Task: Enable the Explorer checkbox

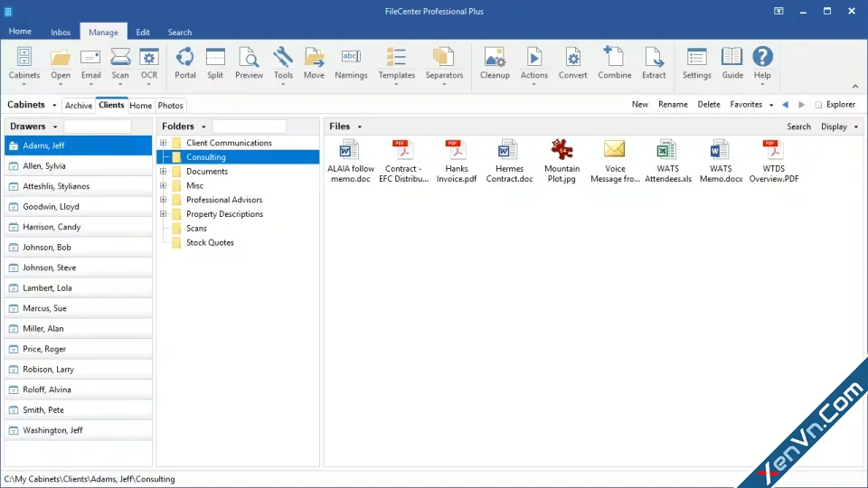Action: [818, 105]
